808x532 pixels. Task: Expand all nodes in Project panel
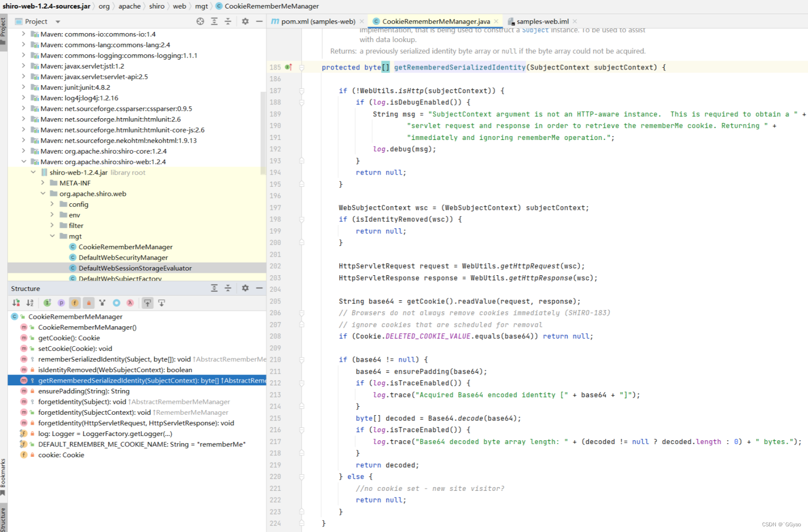[x=214, y=21]
